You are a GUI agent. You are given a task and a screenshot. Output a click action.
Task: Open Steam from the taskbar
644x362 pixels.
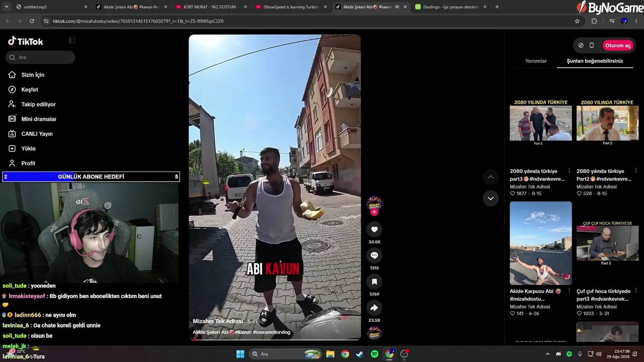click(x=360, y=354)
